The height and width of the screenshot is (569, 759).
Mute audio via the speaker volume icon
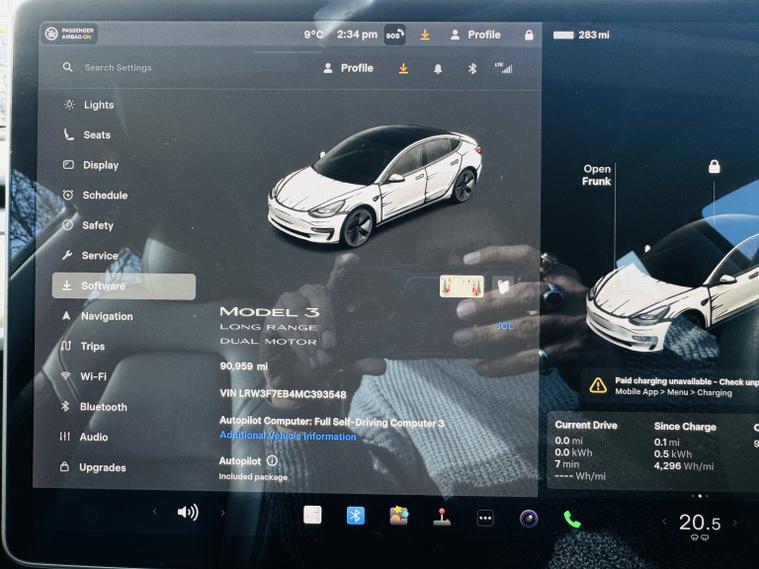pos(188,513)
